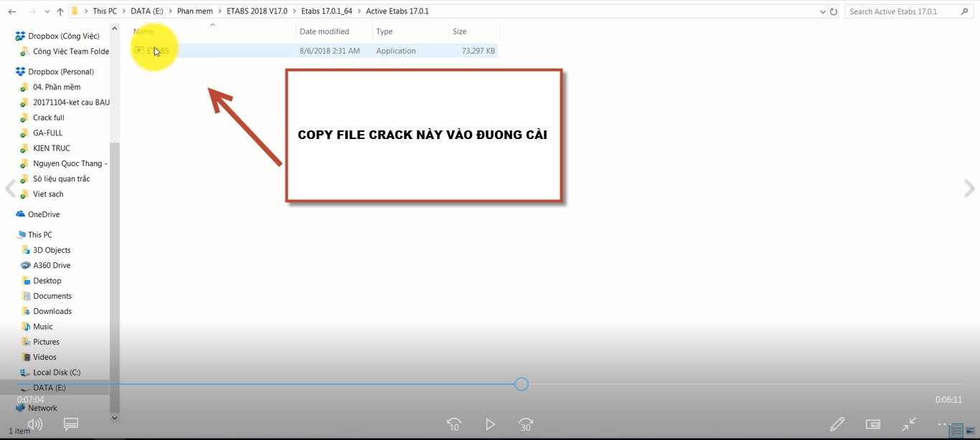980x440 pixels.
Task: Refresh the Explorer address bar
Action: point(833,11)
